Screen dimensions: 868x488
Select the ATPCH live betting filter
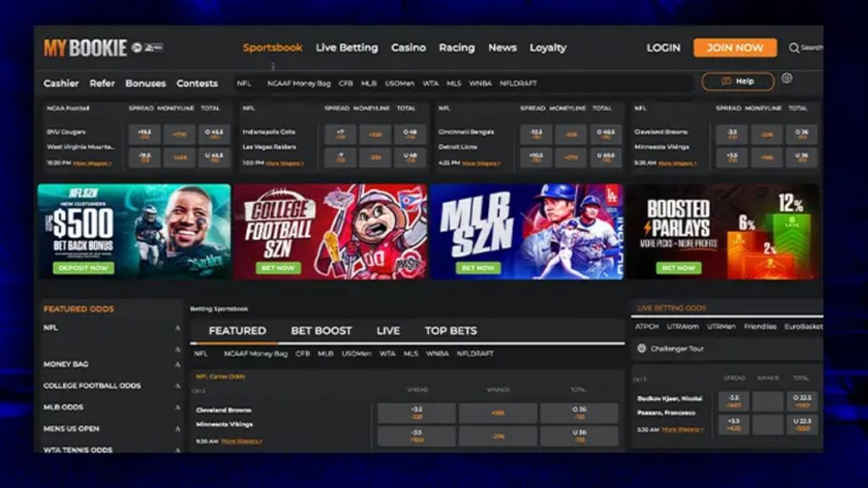coord(647,326)
